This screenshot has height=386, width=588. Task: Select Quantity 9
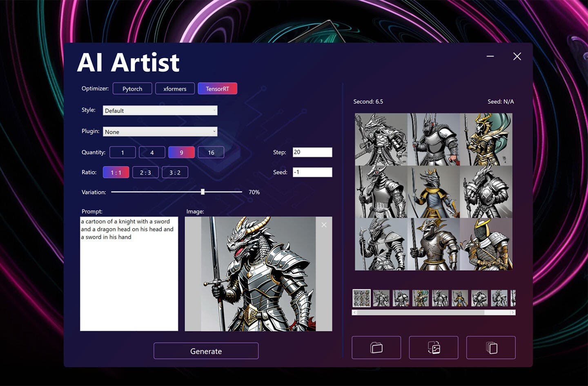[x=181, y=152]
